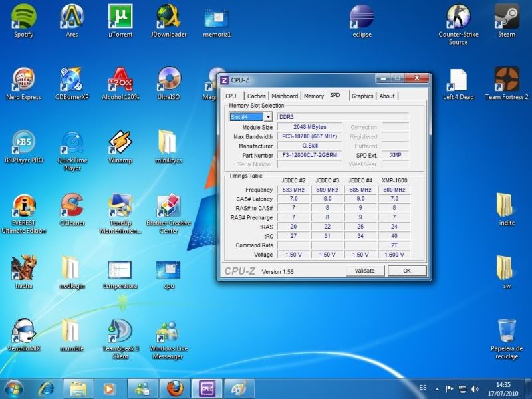Open EVEREST Ultimate Edition shortcut
Viewport: 532px width, 399px height.
[x=23, y=213]
